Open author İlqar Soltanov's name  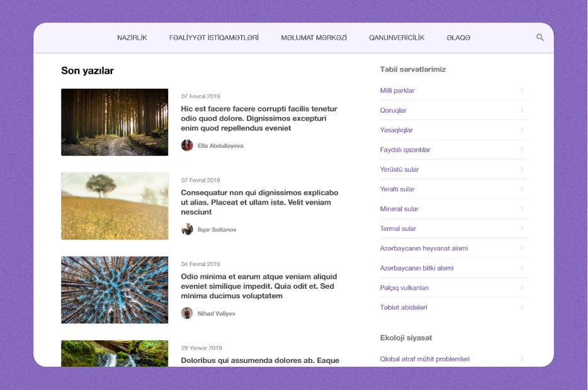click(217, 230)
